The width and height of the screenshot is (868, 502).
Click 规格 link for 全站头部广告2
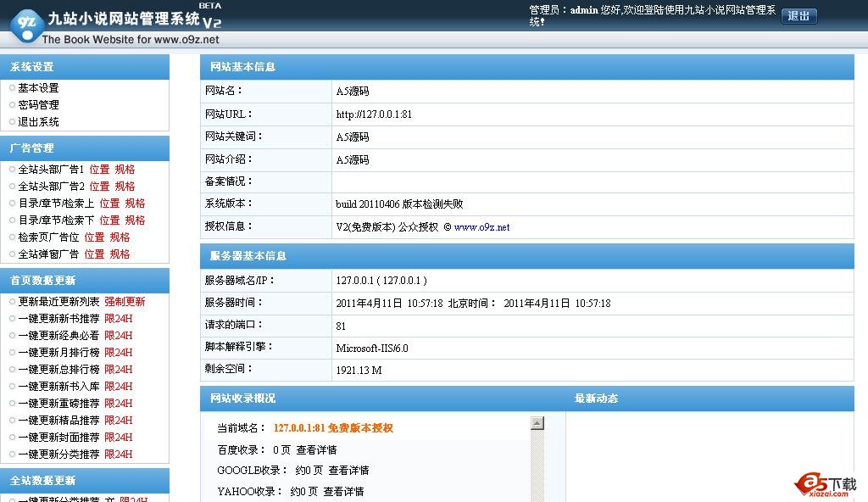pyautogui.click(x=125, y=187)
